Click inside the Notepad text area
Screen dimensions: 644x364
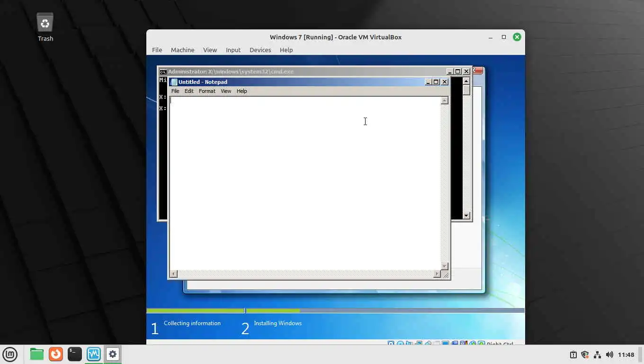pos(305,183)
